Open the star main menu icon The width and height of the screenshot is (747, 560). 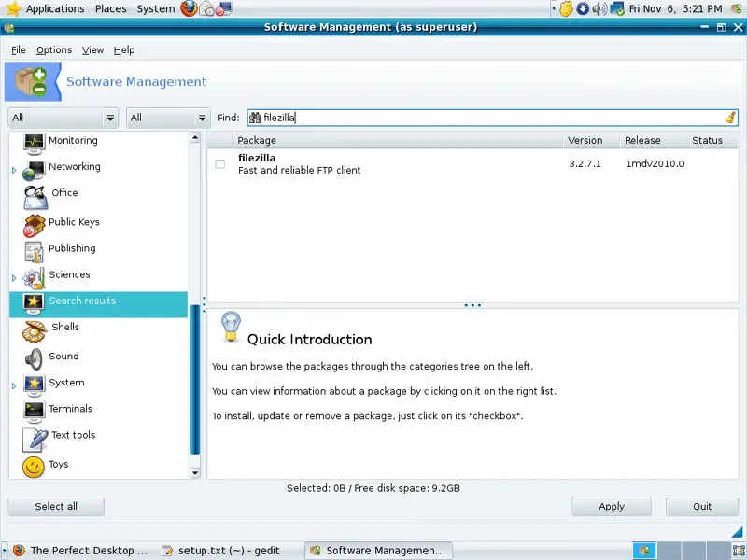pyautogui.click(x=13, y=8)
